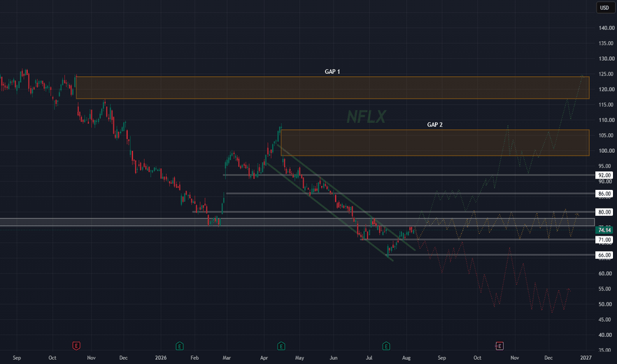Click the 105.00 price axis label

pyautogui.click(x=606, y=136)
